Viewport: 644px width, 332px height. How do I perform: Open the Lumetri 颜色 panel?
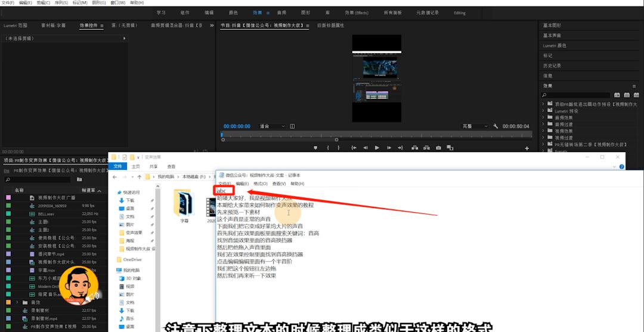click(555, 45)
